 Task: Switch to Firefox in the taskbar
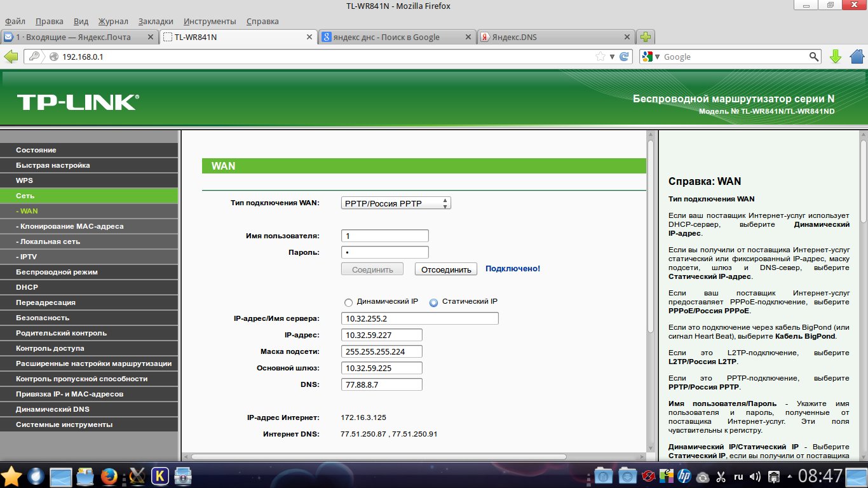(x=109, y=475)
